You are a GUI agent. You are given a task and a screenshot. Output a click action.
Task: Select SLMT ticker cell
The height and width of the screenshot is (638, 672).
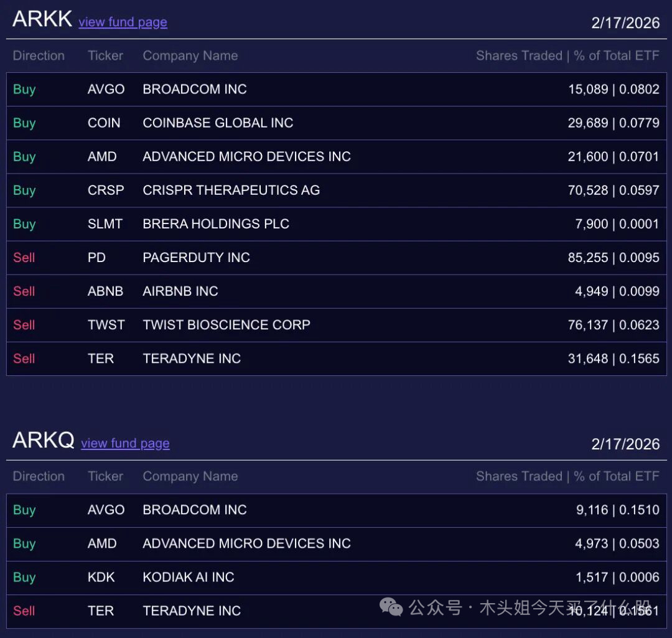(x=105, y=224)
